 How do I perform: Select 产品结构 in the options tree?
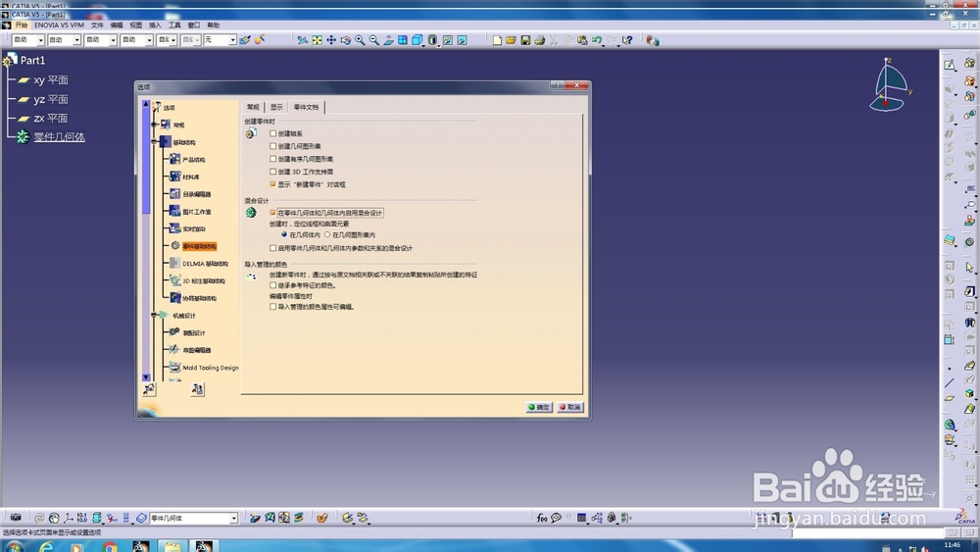coord(194,160)
